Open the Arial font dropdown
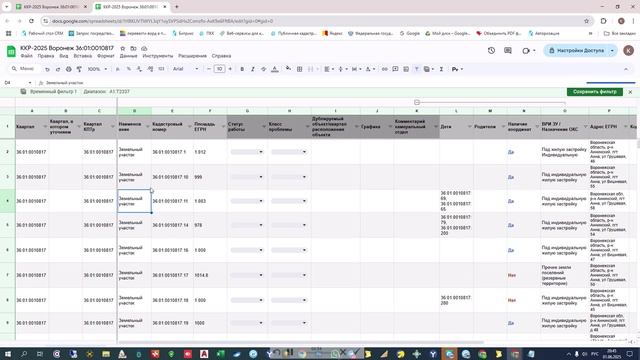640x360 pixels. 186,69
